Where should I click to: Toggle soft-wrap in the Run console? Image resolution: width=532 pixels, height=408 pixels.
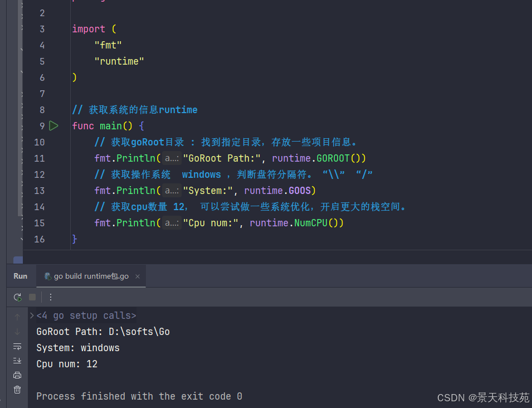tap(17, 346)
